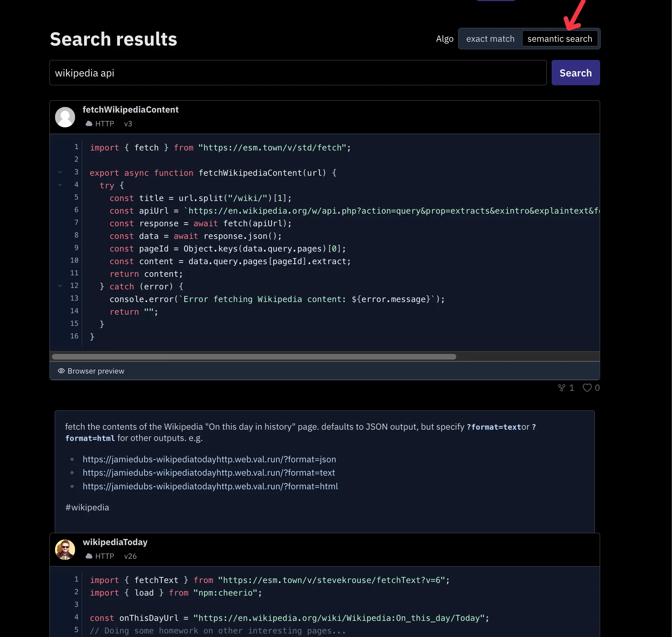
Task: Open the fetchWikipediaContent val title
Action: [130, 109]
